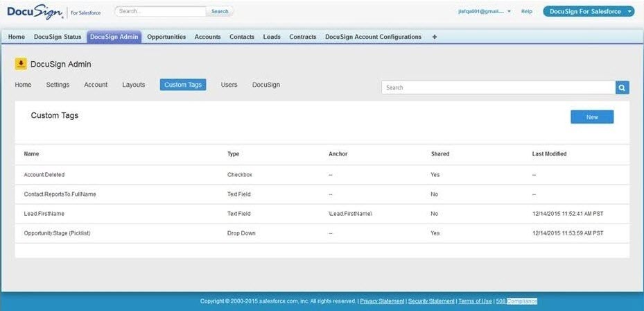Open the Contracts tab
This screenshot has width=644, height=311.
[x=303, y=37]
